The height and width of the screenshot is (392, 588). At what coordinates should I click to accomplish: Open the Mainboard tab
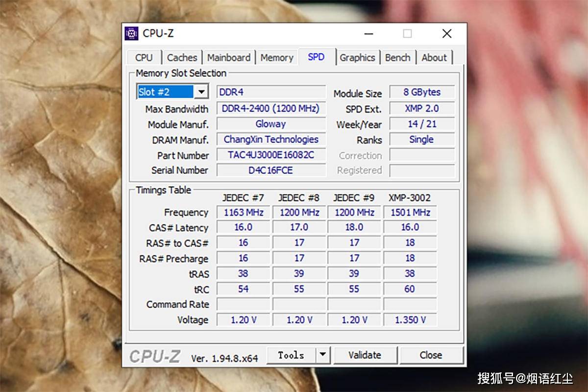pos(228,57)
